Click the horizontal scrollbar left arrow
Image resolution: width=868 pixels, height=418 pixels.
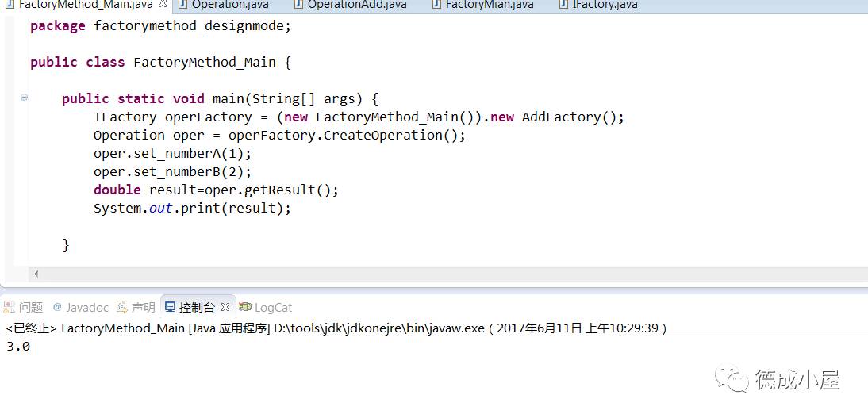point(36,274)
